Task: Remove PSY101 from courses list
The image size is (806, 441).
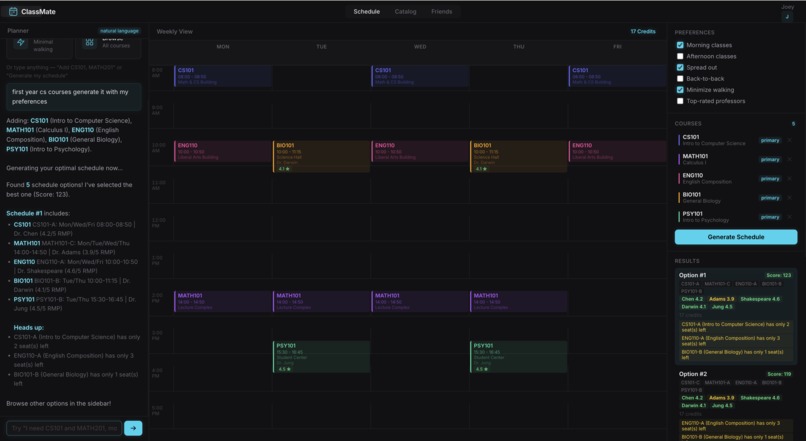Action: point(790,217)
